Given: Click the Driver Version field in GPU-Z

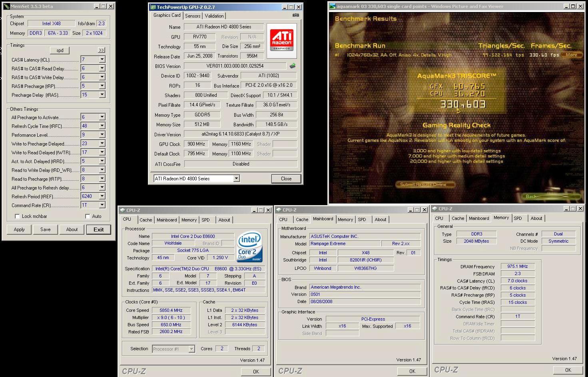Looking at the screenshot, I should click(x=241, y=134).
